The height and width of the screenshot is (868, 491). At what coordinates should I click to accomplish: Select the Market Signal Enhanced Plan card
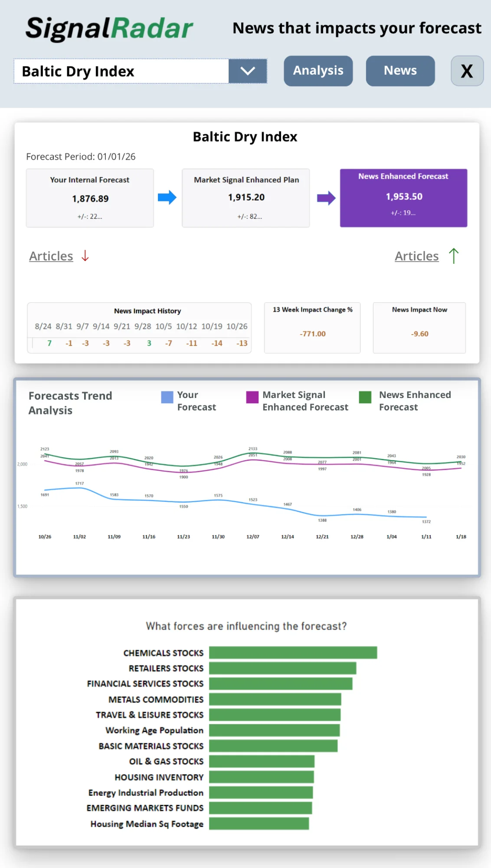246,198
